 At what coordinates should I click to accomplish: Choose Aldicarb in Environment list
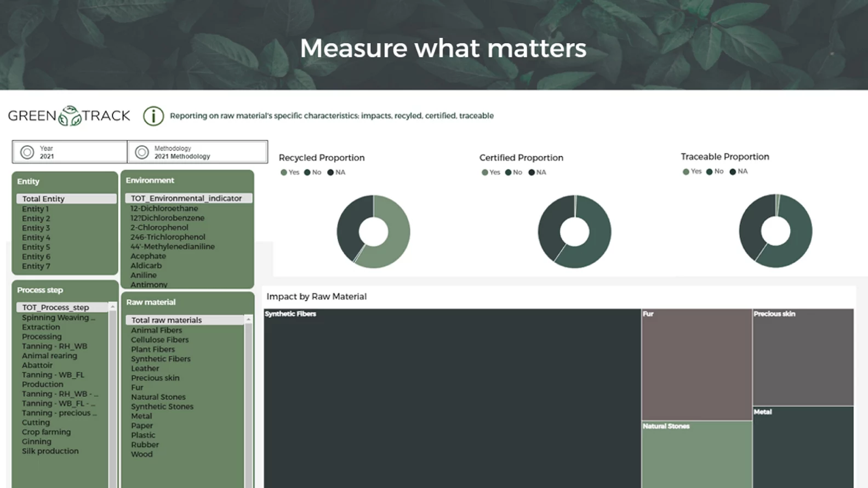tap(146, 266)
